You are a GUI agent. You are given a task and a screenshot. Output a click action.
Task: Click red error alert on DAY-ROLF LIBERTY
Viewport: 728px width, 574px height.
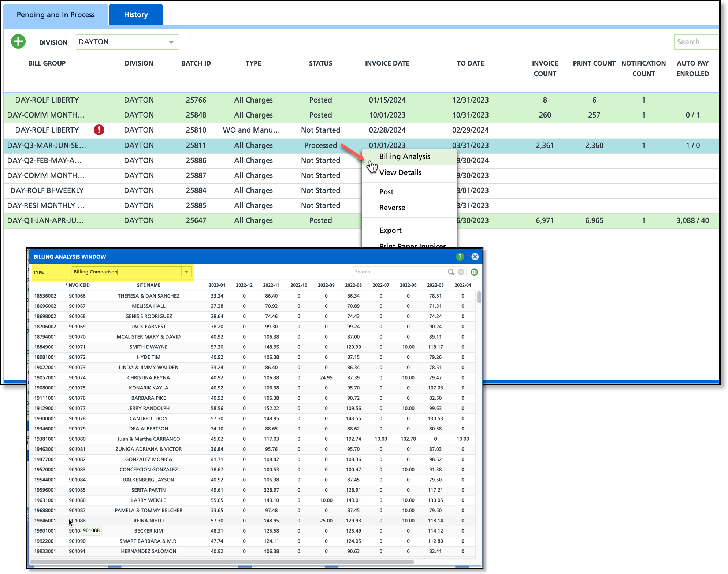click(x=99, y=130)
